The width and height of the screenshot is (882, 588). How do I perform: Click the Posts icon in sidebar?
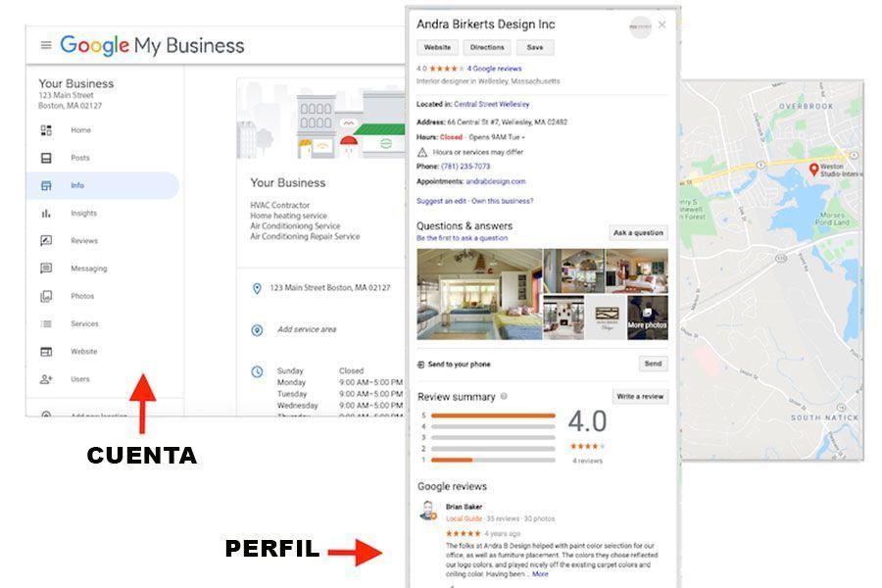click(46, 158)
